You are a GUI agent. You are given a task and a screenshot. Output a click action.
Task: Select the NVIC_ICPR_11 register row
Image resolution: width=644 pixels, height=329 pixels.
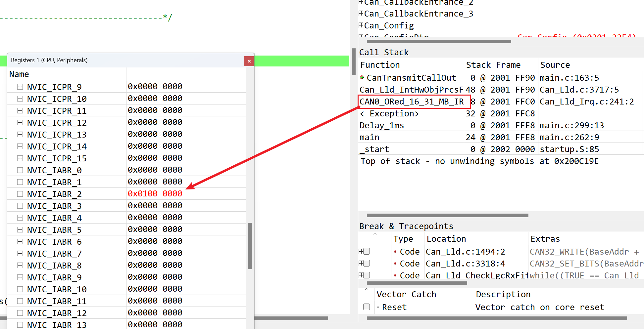click(x=126, y=110)
